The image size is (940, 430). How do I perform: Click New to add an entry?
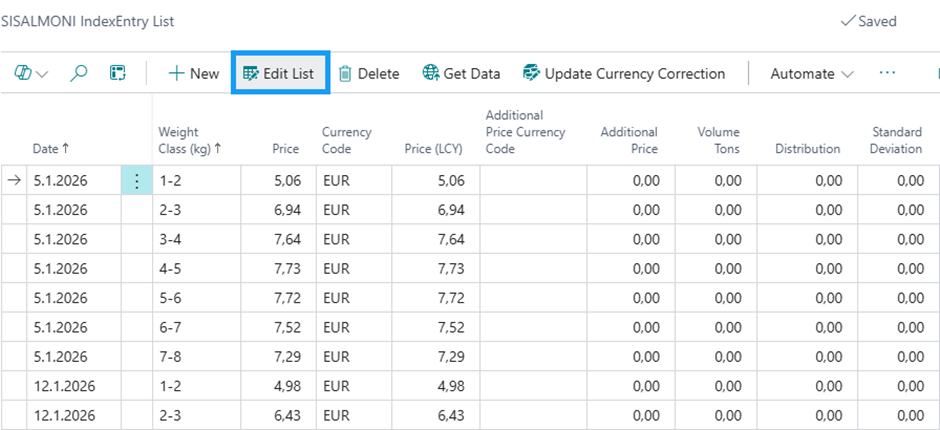pyautogui.click(x=193, y=74)
